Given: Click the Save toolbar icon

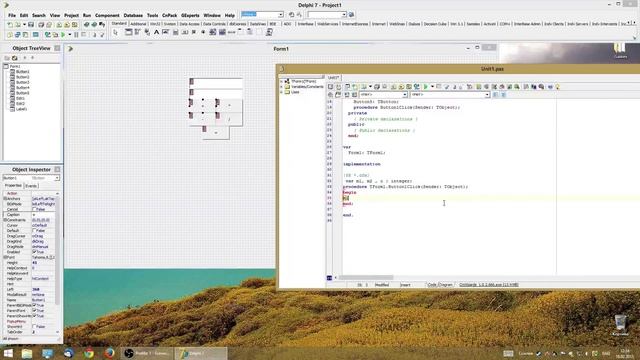Looking at the screenshot, I should click(x=31, y=25).
